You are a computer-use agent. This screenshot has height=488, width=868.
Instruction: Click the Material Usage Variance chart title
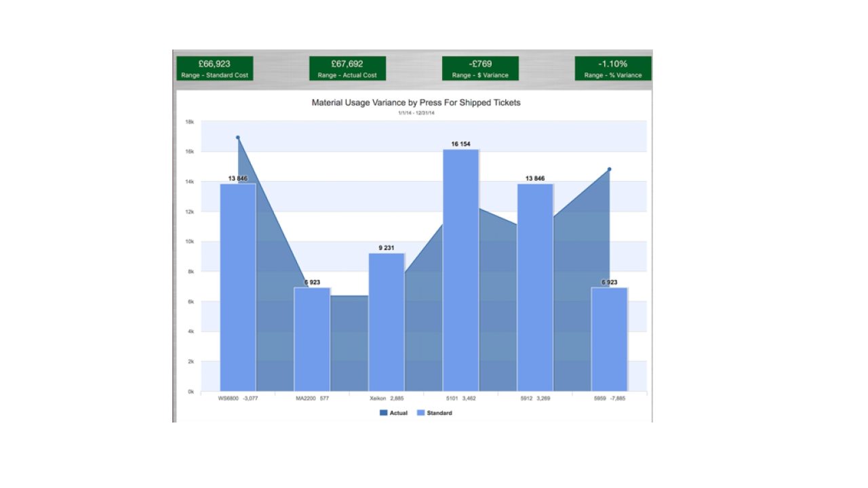416,103
